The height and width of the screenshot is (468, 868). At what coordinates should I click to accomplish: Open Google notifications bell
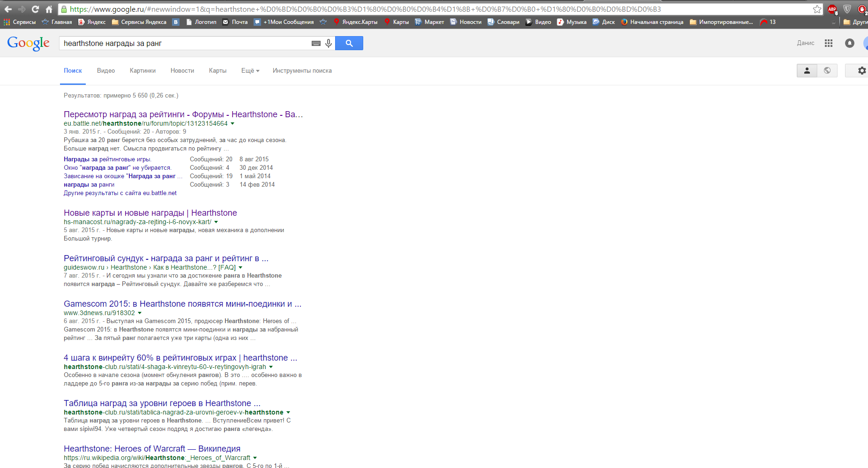tap(849, 43)
